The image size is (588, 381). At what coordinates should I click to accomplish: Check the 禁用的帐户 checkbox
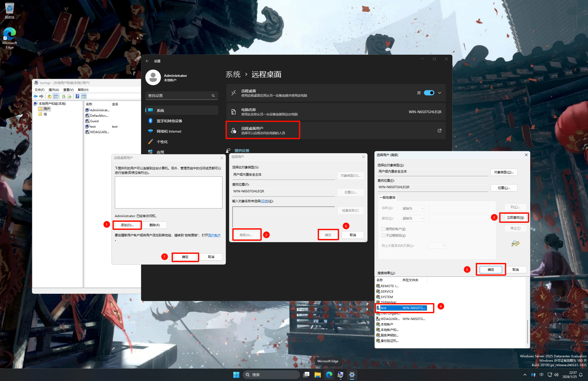click(383, 229)
